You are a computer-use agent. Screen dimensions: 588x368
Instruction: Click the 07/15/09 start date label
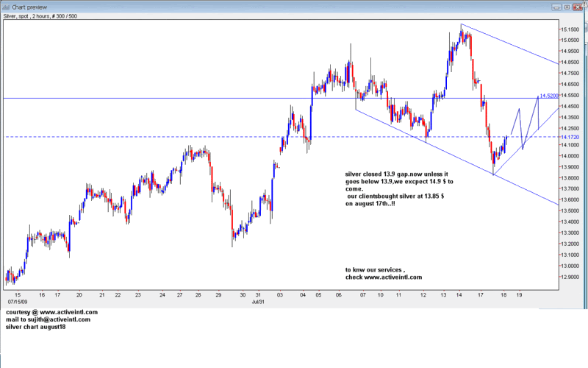pos(17,301)
